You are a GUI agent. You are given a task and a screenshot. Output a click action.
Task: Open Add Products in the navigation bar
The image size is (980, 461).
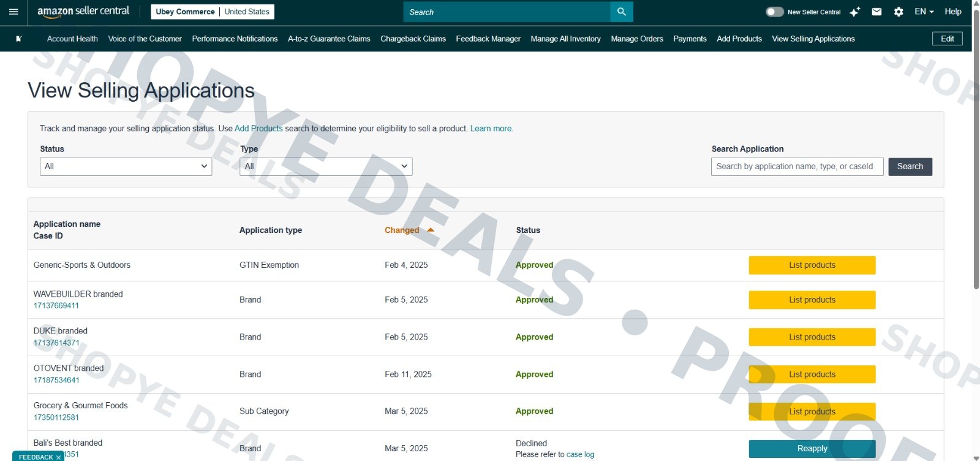739,39
